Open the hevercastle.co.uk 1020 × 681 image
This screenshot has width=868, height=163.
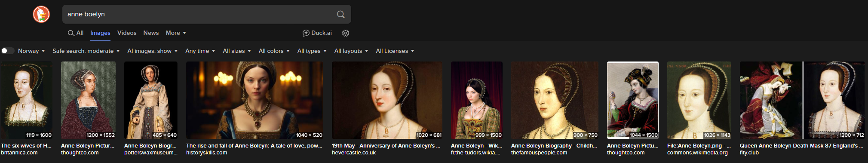coord(387,100)
